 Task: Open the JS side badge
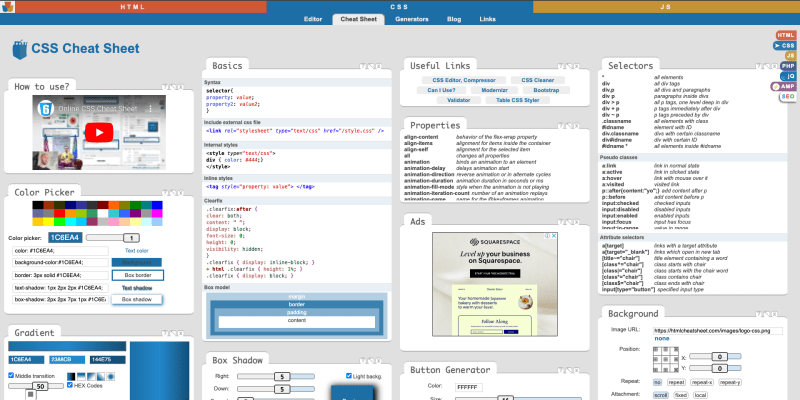point(790,56)
